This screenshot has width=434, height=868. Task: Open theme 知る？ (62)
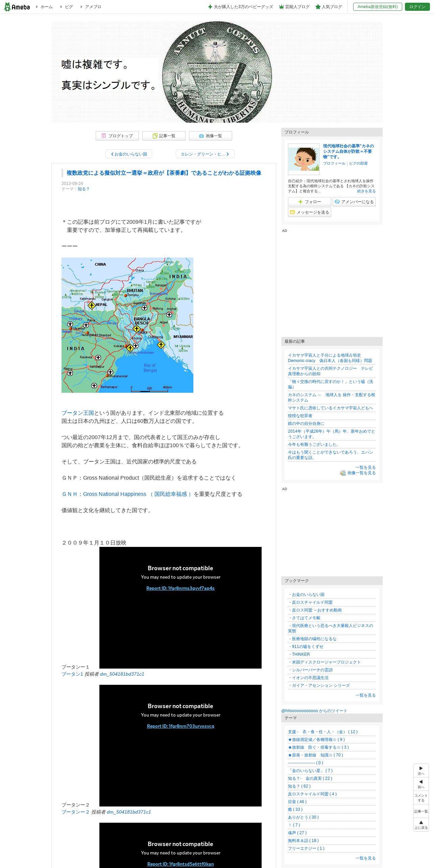pos(299,786)
